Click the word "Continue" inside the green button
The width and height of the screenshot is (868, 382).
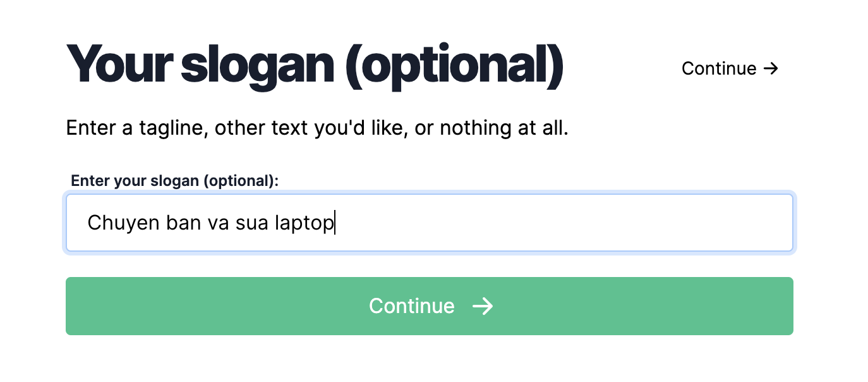click(411, 307)
